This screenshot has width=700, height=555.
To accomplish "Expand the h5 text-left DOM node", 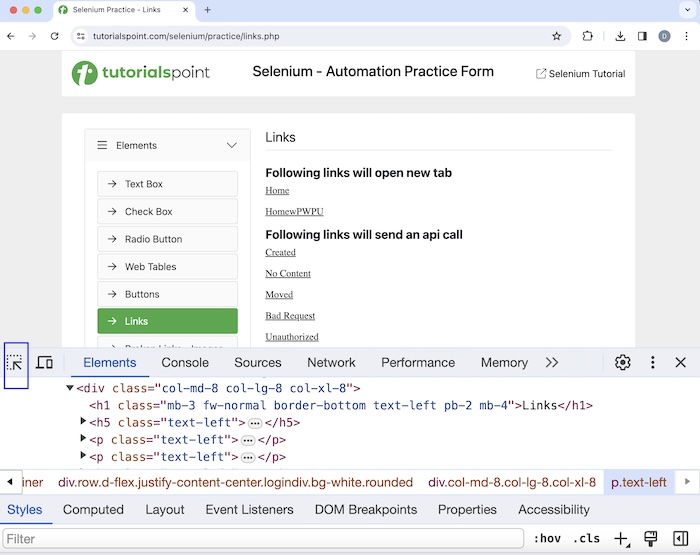I will pos(84,423).
